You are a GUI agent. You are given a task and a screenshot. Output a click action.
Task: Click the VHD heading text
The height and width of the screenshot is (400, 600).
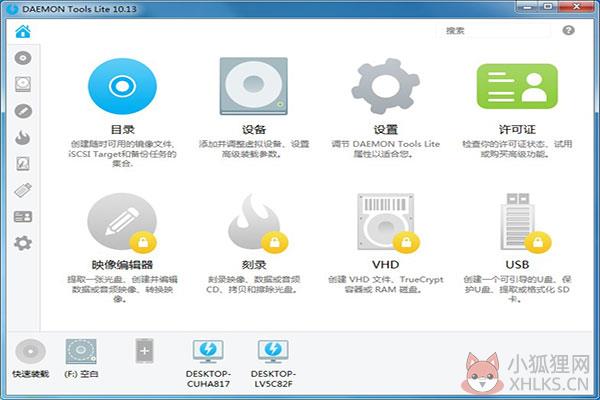point(386,265)
